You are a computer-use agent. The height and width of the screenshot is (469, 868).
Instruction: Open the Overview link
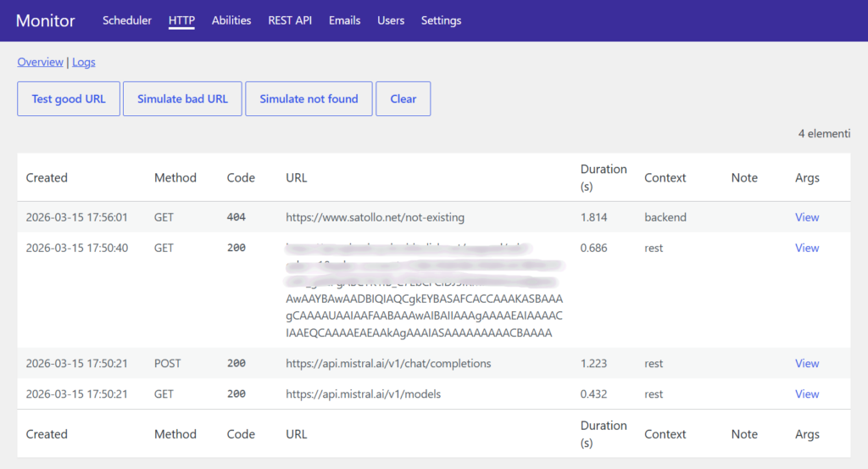[40, 62]
